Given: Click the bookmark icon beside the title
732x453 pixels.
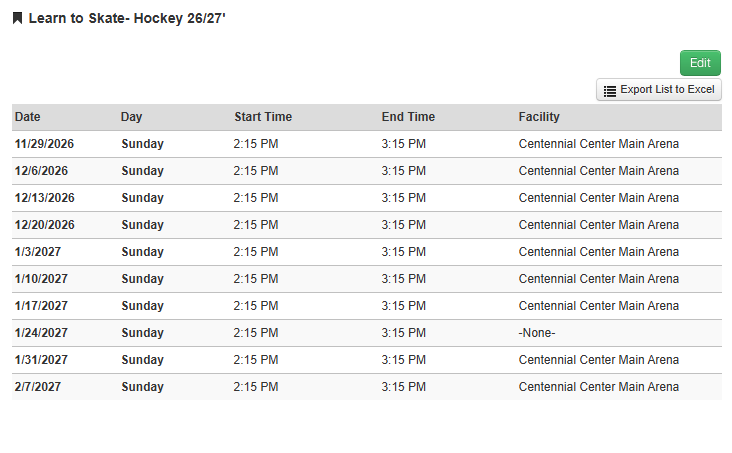Looking at the screenshot, I should coord(17,18).
